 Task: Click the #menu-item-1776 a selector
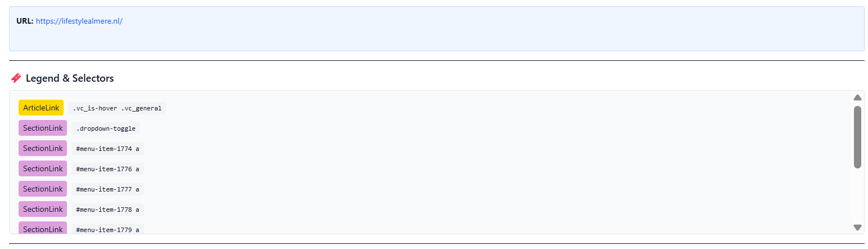coord(107,169)
